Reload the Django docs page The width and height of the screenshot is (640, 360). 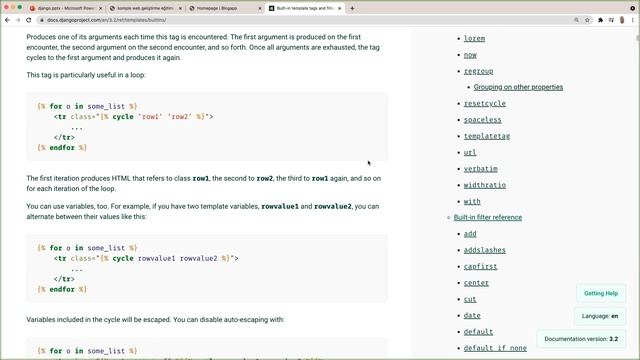click(x=29, y=20)
